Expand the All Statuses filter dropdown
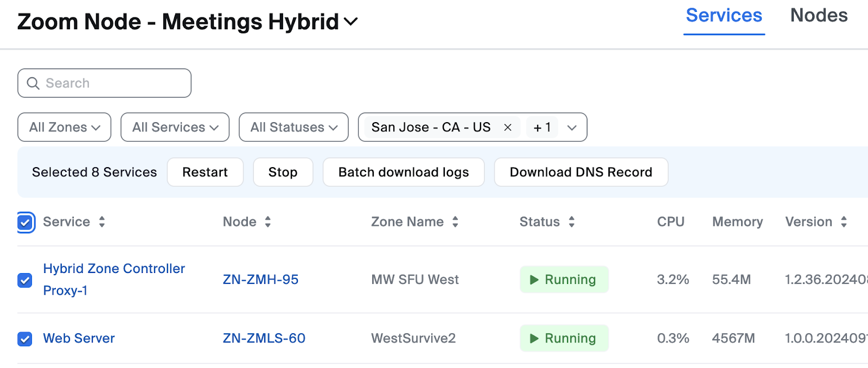This screenshot has height=368, width=868. pos(293,128)
